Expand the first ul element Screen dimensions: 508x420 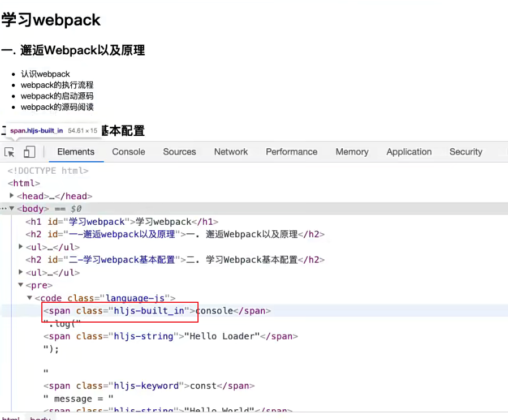21,247
